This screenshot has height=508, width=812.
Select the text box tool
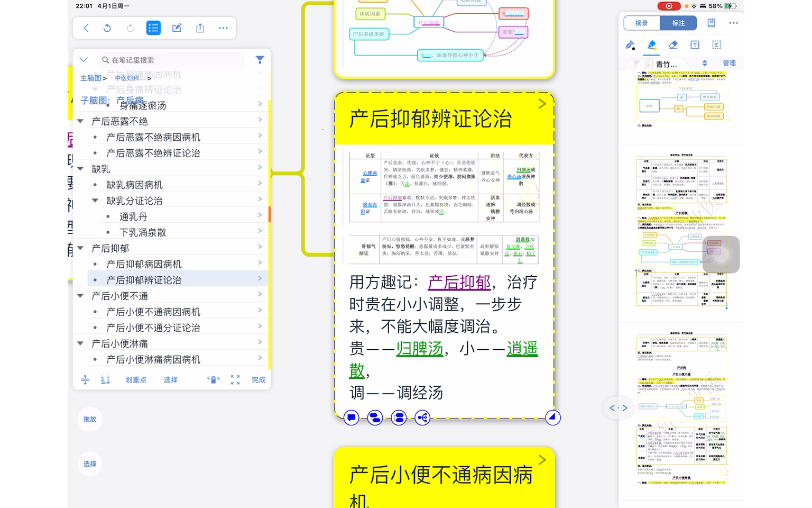pyautogui.click(x=695, y=45)
